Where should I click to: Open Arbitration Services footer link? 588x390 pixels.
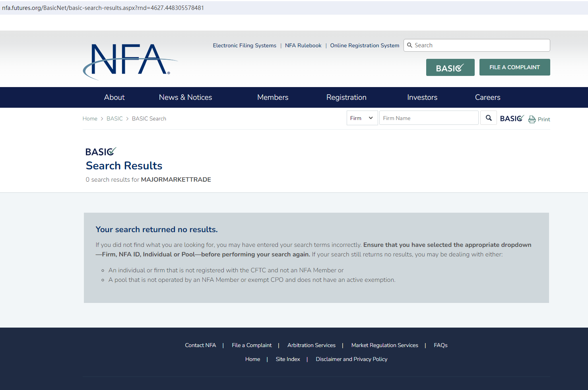click(311, 345)
